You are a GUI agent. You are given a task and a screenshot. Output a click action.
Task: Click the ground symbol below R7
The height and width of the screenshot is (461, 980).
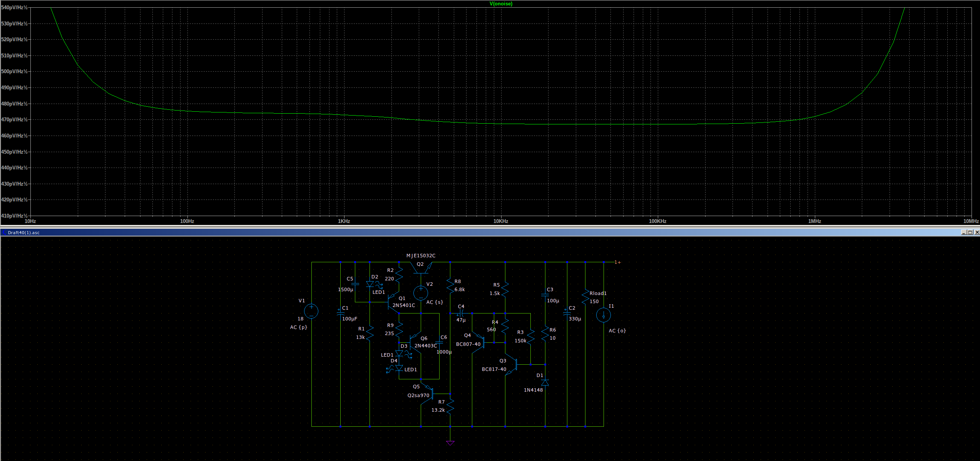point(450,443)
